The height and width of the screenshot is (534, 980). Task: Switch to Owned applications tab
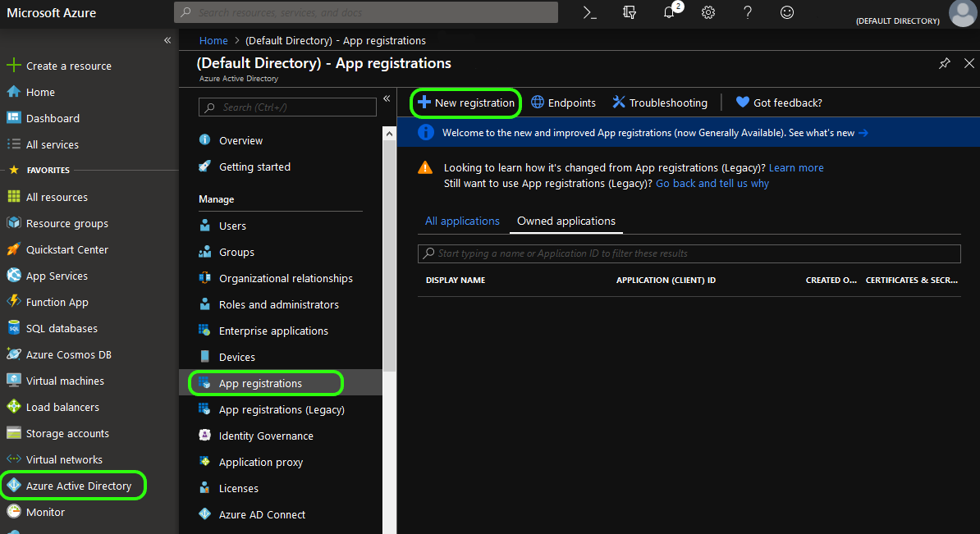pos(566,221)
